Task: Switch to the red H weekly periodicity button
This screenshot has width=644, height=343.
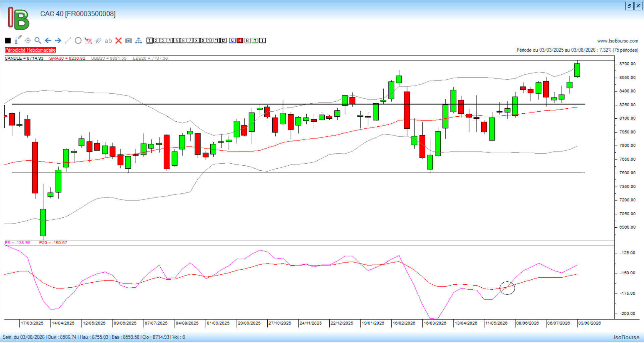Action: point(240,41)
